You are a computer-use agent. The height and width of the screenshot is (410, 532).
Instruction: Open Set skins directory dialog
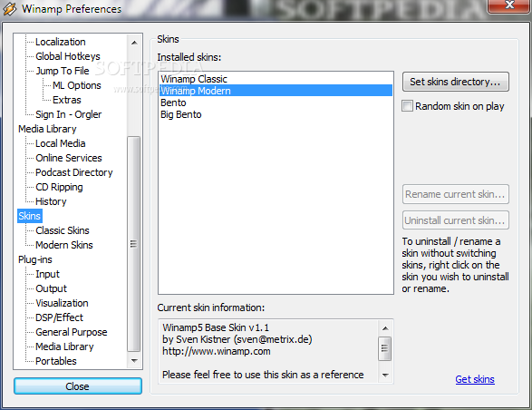pyautogui.click(x=455, y=82)
